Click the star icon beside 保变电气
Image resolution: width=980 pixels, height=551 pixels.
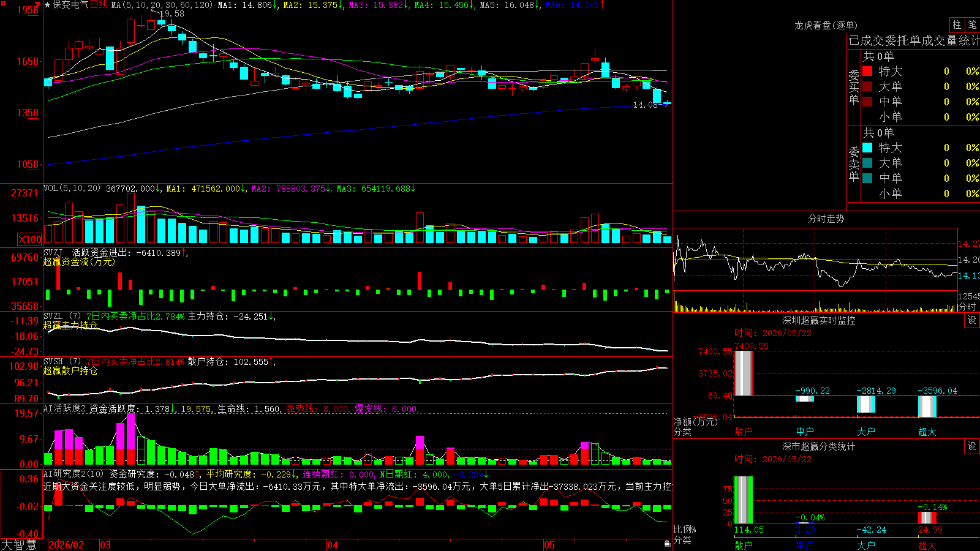coord(48,5)
